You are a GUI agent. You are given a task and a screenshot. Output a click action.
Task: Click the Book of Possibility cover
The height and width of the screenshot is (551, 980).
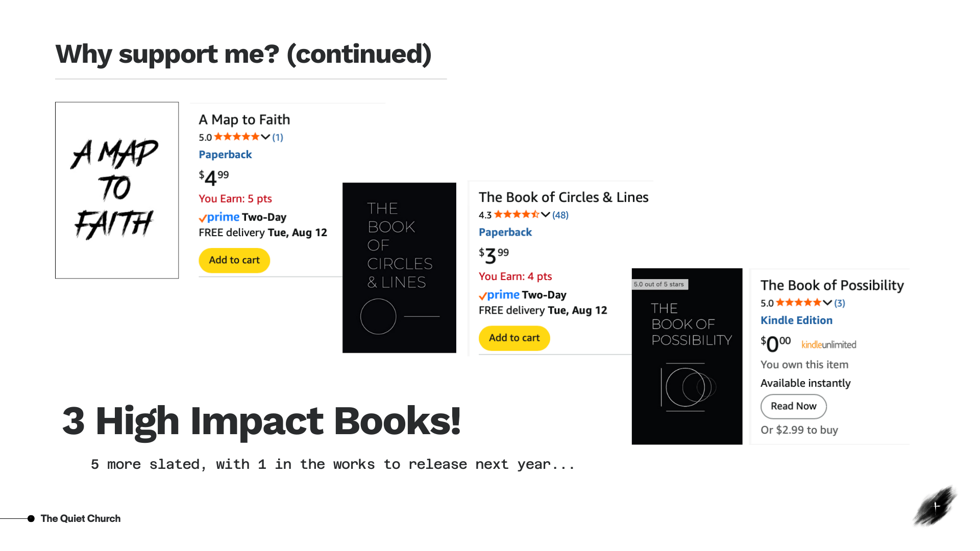click(687, 356)
